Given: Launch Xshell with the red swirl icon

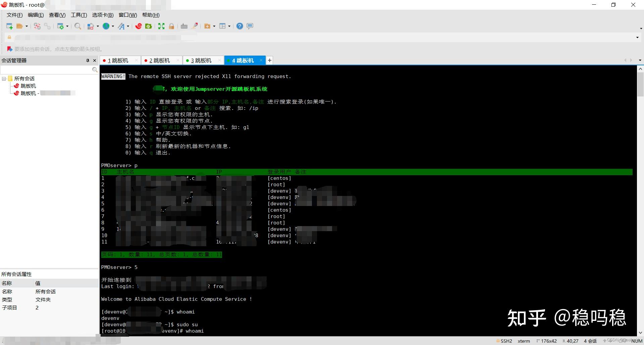Looking at the screenshot, I should [139, 26].
